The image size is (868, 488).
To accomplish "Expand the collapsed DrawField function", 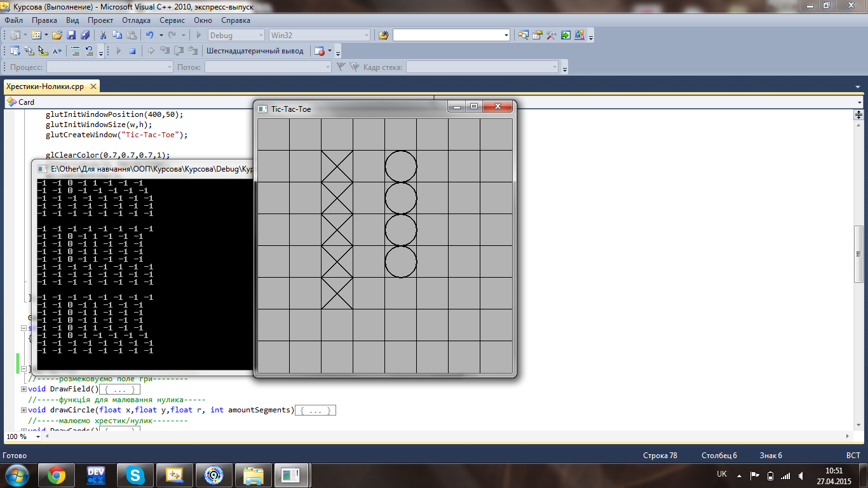I will coord(24,389).
